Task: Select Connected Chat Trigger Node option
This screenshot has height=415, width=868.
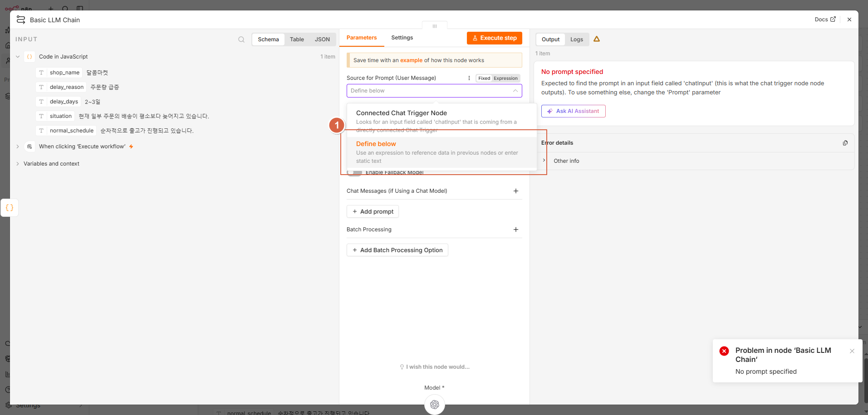Action: point(441,121)
